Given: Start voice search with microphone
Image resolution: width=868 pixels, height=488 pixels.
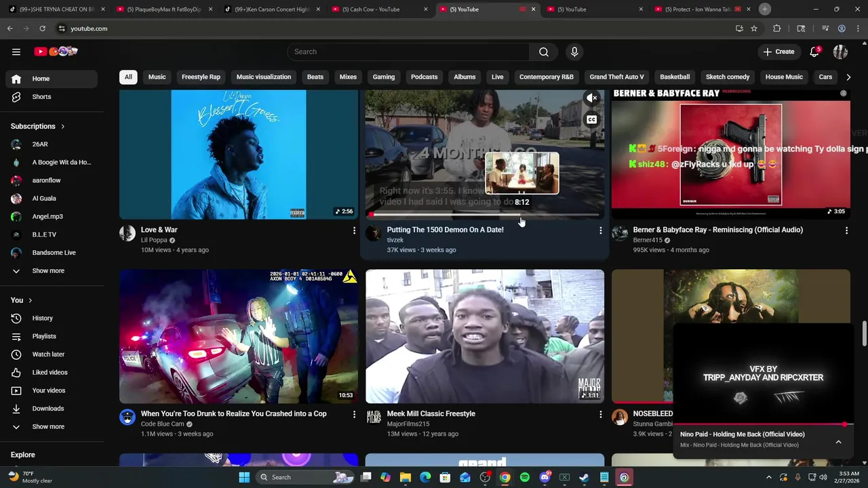Looking at the screenshot, I should tap(574, 52).
